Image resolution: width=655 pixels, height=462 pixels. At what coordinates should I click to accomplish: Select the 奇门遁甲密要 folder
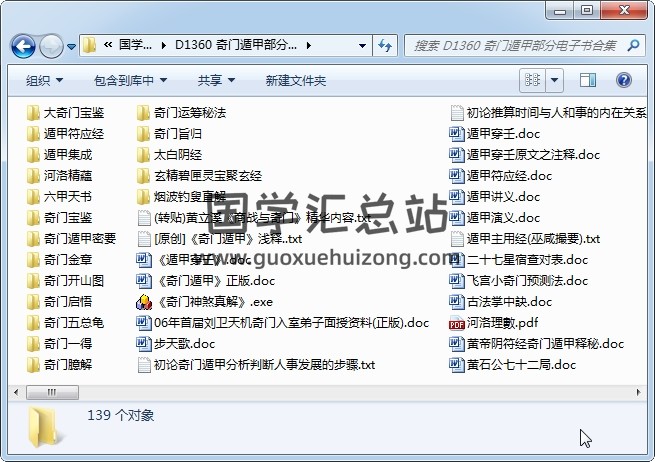(x=71, y=239)
